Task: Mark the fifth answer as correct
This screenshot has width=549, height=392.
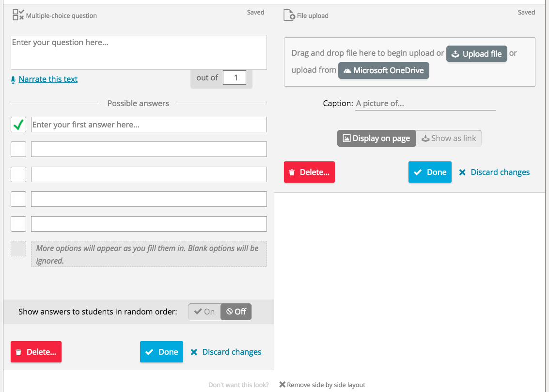Action: (x=18, y=224)
